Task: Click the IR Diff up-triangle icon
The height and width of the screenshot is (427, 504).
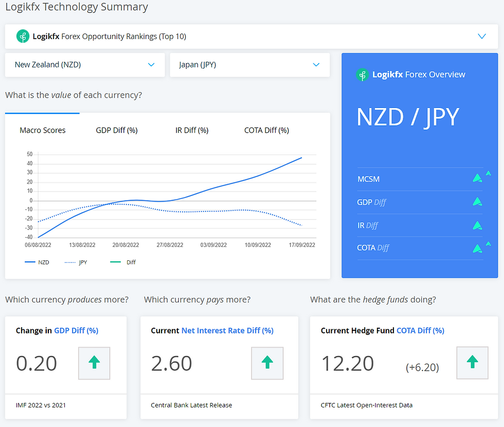Action: click(477, 225)
